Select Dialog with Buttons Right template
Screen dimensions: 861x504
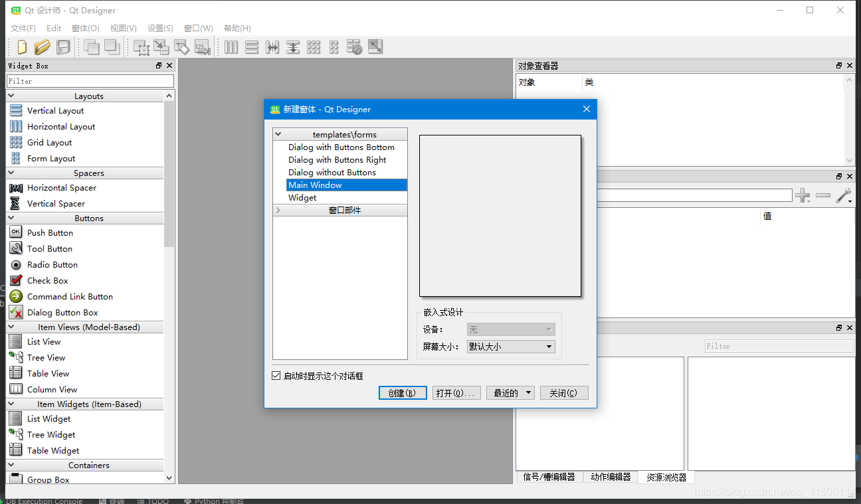(x=337, y=160)
